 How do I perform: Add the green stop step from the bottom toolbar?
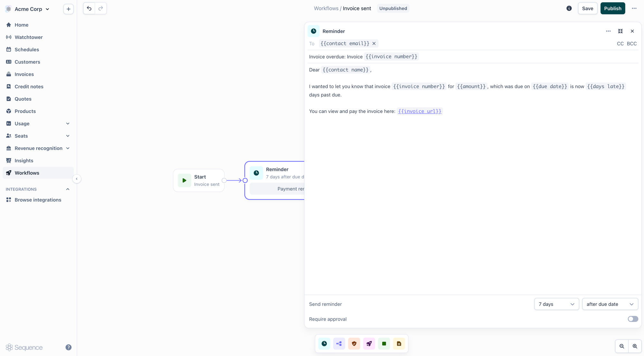coord(384,344)
